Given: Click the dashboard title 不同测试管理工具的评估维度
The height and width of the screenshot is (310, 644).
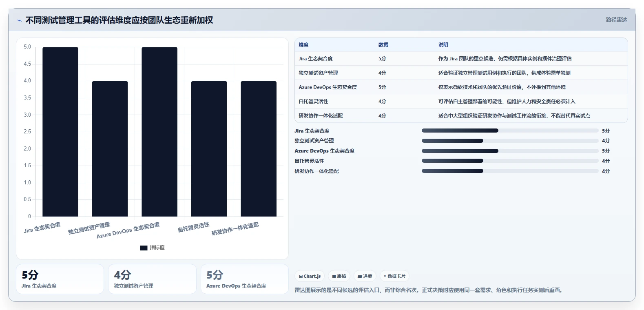Looking at the screenshot, I should (x=119, y=20).
